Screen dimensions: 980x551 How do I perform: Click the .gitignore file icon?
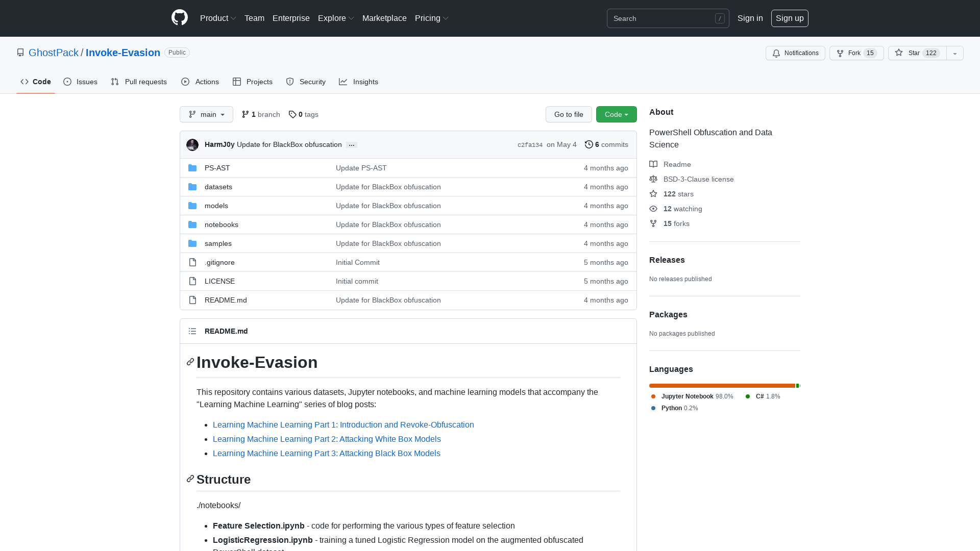pos(192,262)
